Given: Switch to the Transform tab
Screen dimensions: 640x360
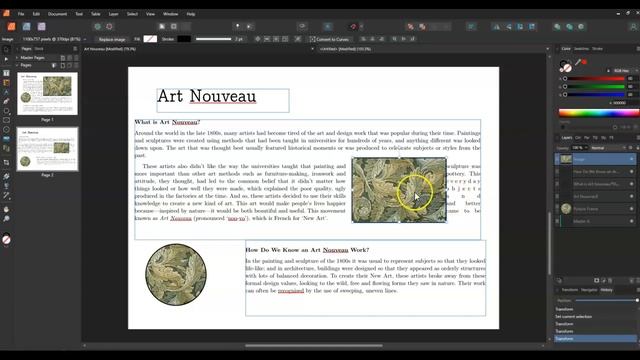Looking at the screenshot, I should [569, 290].
